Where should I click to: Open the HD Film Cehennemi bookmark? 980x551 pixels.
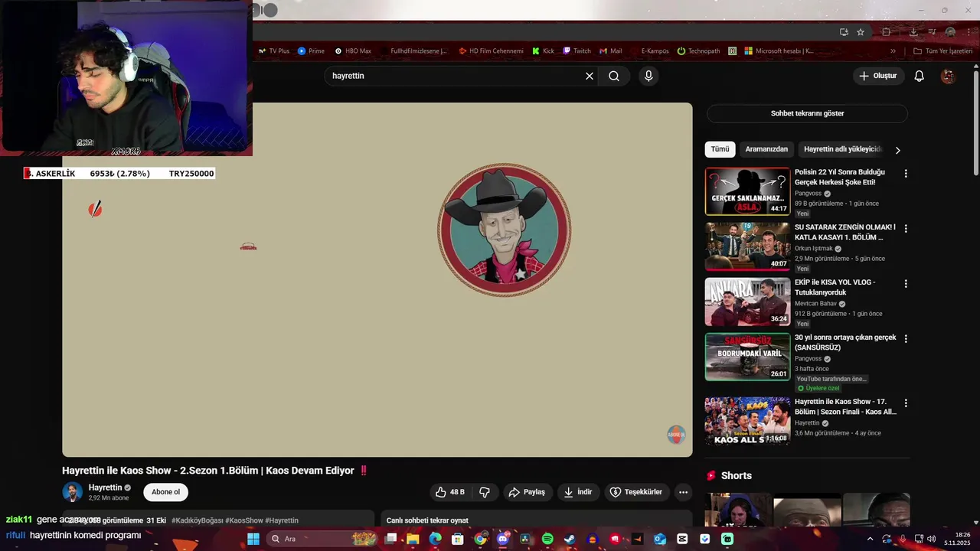pos(491,51)
